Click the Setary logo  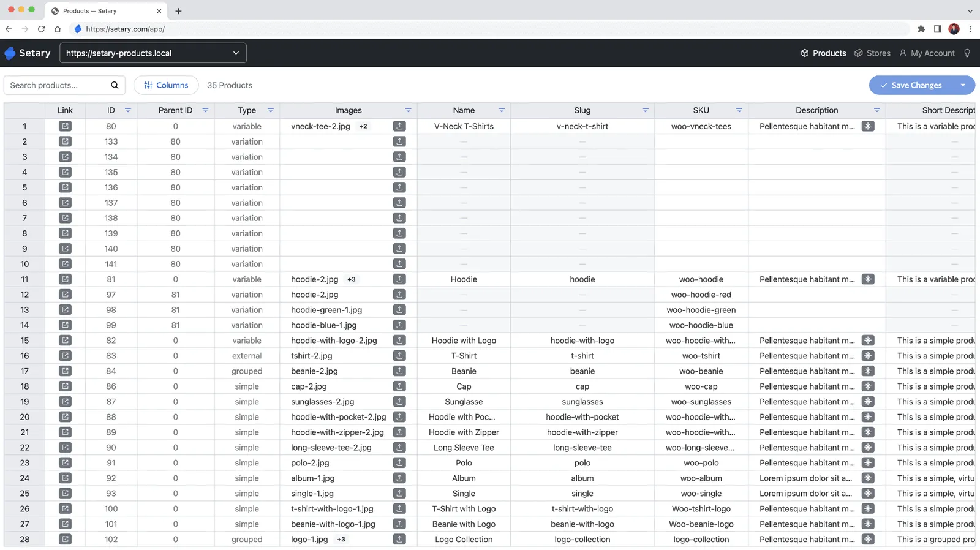coord(28,53)
